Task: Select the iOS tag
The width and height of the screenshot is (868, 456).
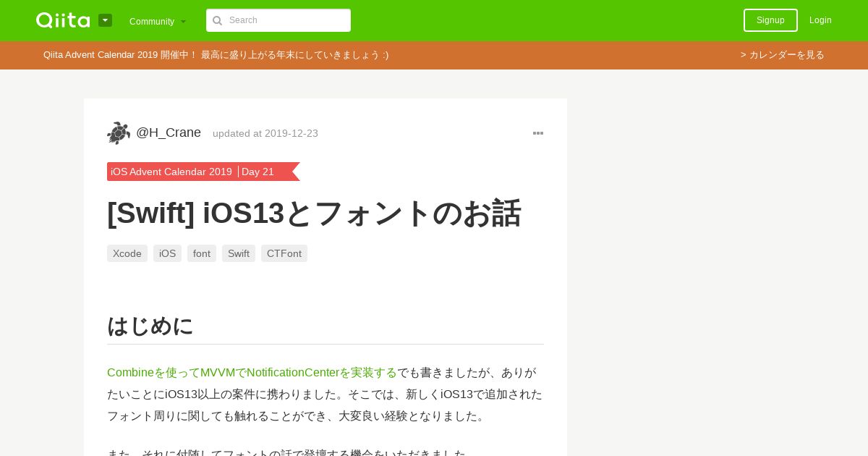Action: [167, 253]
